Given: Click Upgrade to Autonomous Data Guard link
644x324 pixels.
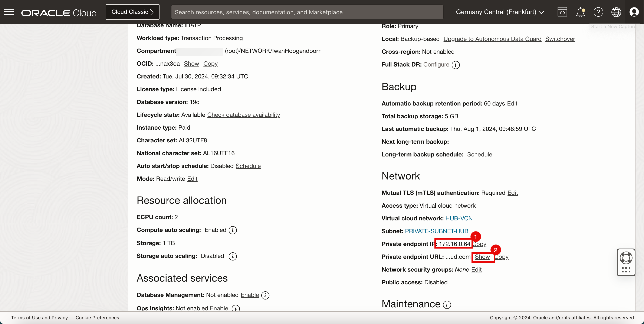Looking at the screenshot, I should coord(492,39).
